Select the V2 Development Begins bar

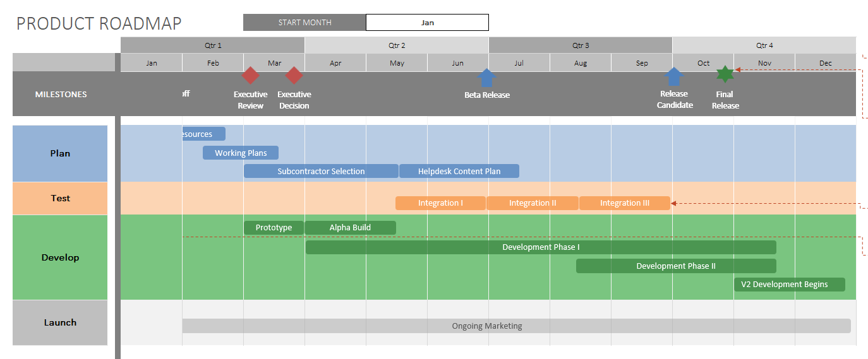790,285
